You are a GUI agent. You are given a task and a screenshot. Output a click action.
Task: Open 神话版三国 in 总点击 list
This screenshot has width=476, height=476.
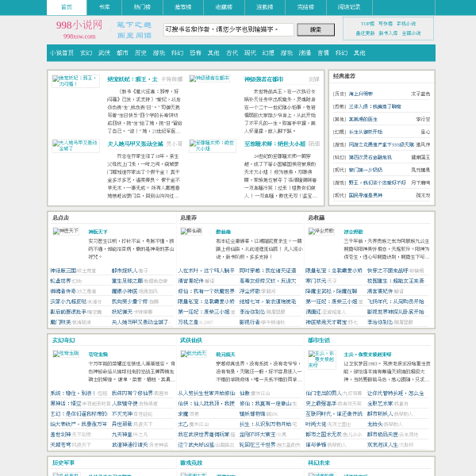[63, 271]
